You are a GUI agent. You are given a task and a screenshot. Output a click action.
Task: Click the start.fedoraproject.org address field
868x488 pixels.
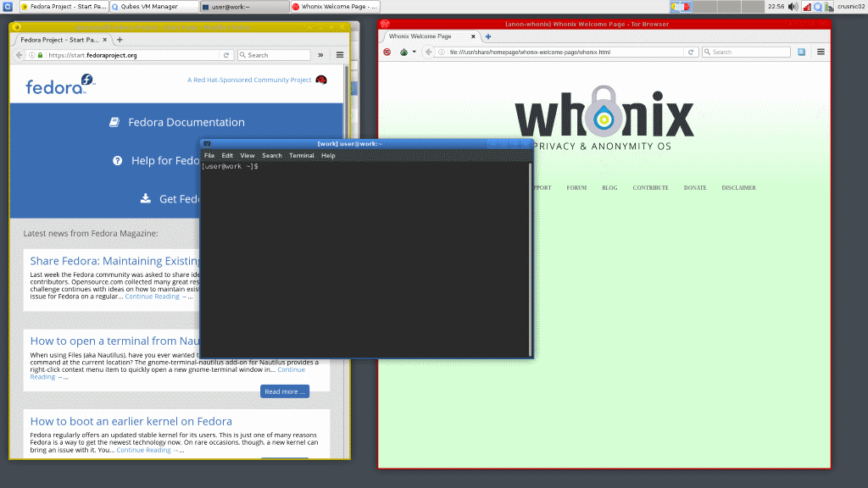pyautogui.click(x=133, y=55)
